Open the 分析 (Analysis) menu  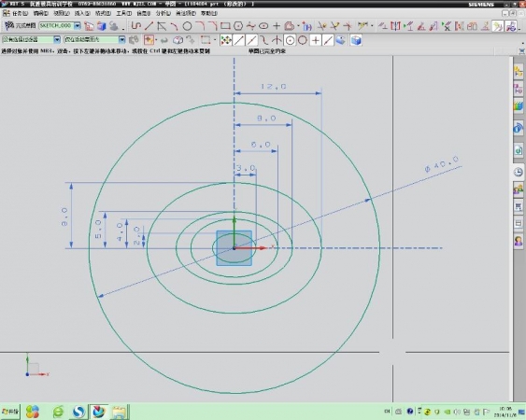pos(163,13)
